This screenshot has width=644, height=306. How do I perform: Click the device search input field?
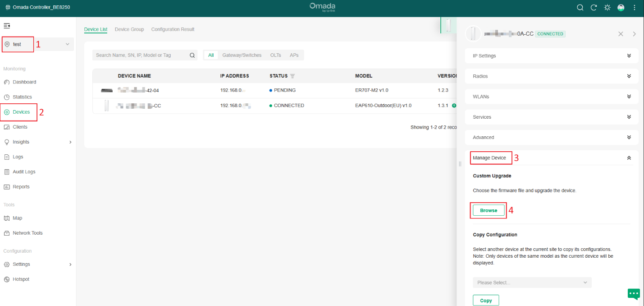click(141, 55)
